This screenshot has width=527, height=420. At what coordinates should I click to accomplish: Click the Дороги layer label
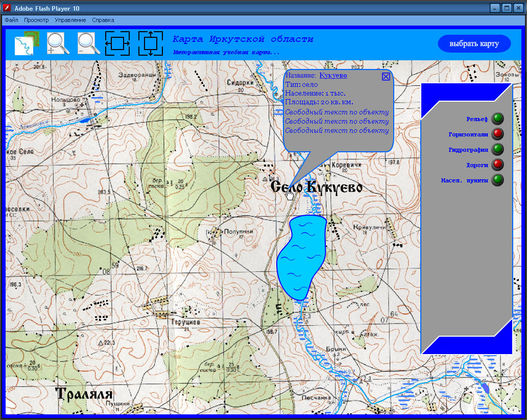click(477, 165)
